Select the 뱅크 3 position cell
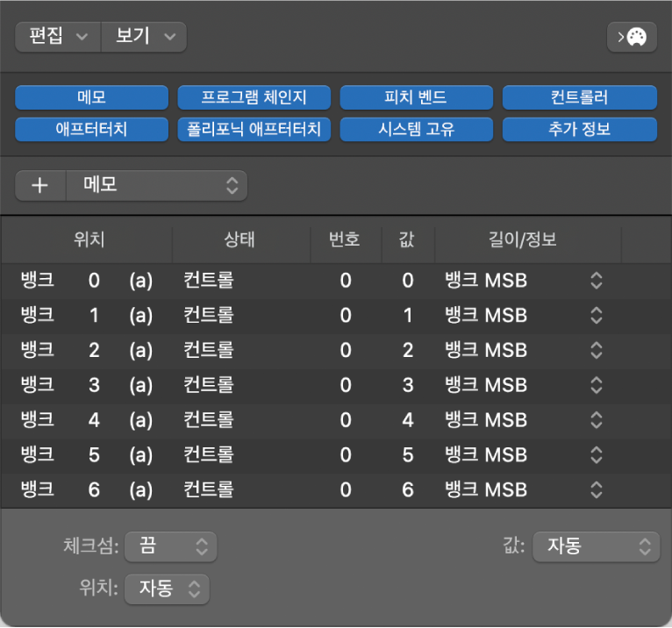This screenshot has height=628, width=672. pos(87,385)
